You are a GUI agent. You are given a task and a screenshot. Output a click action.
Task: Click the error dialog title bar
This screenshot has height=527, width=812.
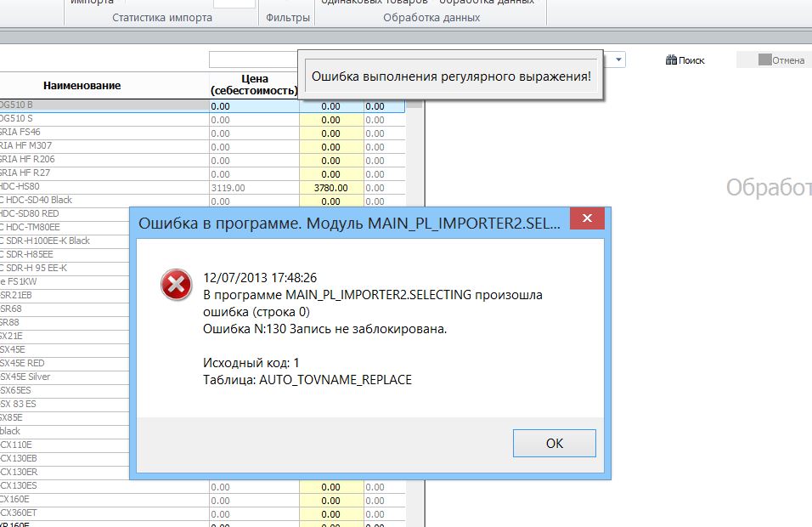(350, 224)
